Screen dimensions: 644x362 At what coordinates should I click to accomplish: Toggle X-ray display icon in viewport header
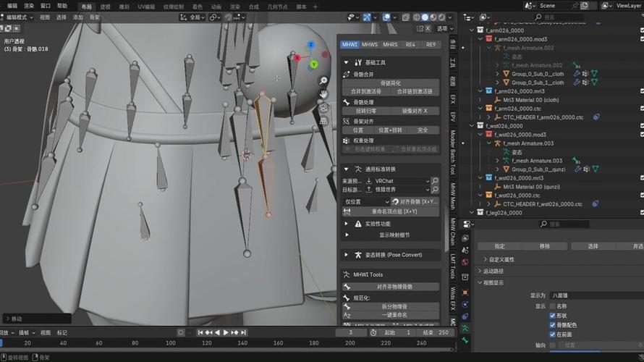pyautogui.click(x=405, y=17)
